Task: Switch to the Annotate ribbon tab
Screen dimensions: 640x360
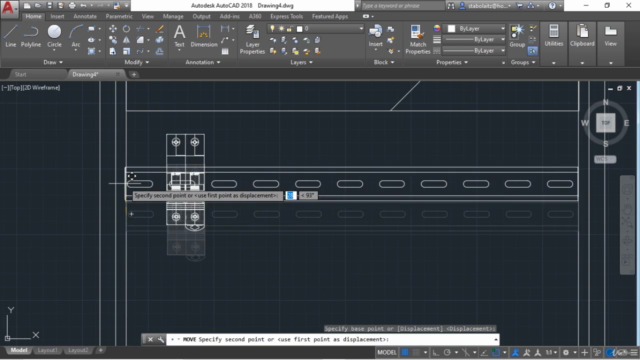Action: 85,16
